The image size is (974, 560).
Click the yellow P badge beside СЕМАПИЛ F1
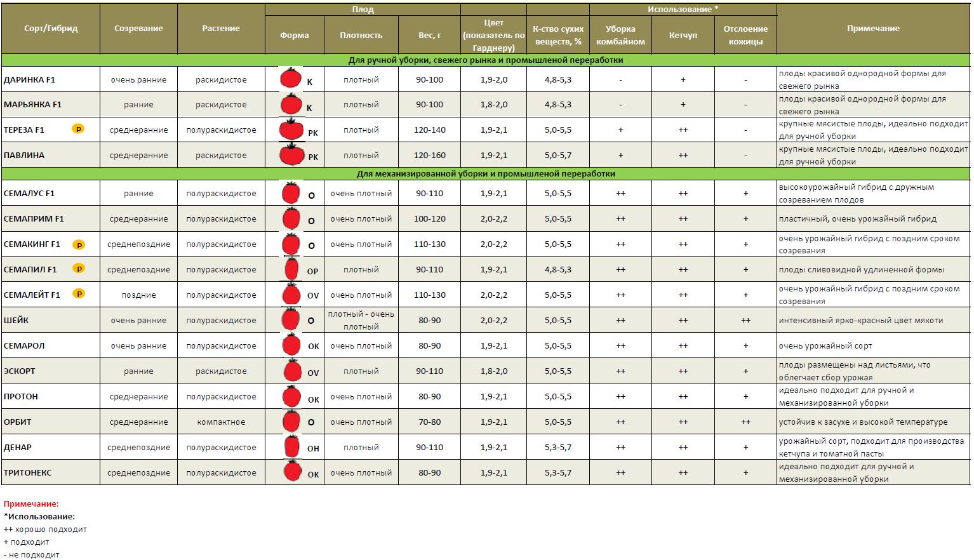point(78,269)
